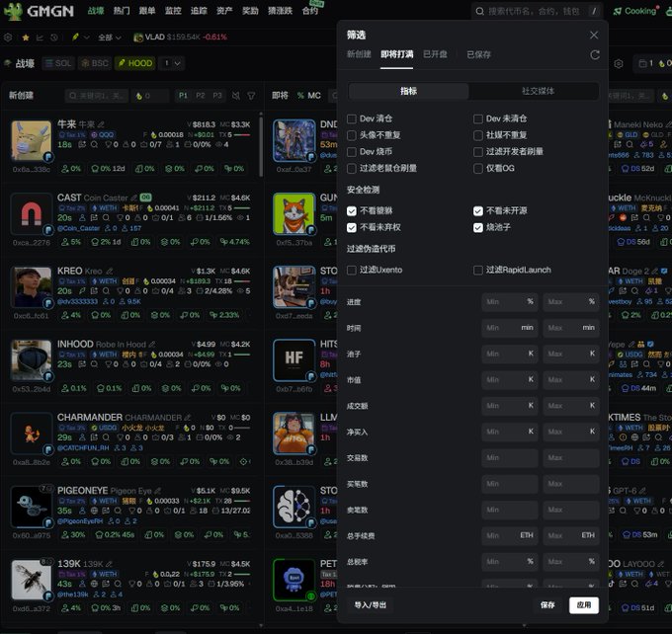Click the 进度 Min percent input field
Image resolution: width=672 pixels, height=634 pixels.
510,302
